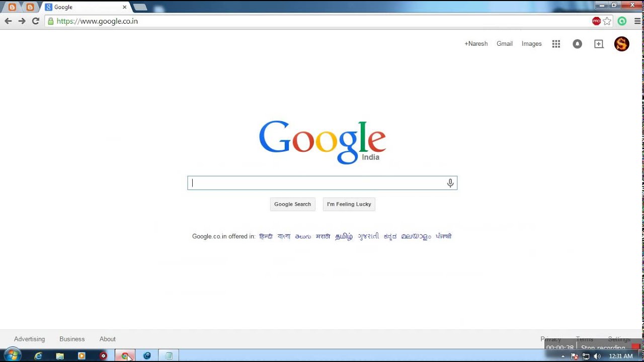Open the account profile avatar
Image resolution: width=644 pixels, height=362 pixels.
pos(622,44)
